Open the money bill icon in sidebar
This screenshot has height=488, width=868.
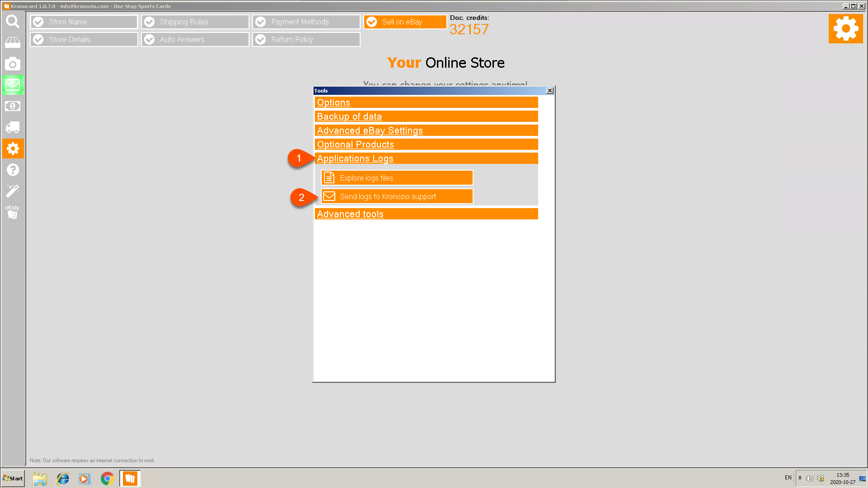pos(13,106)
